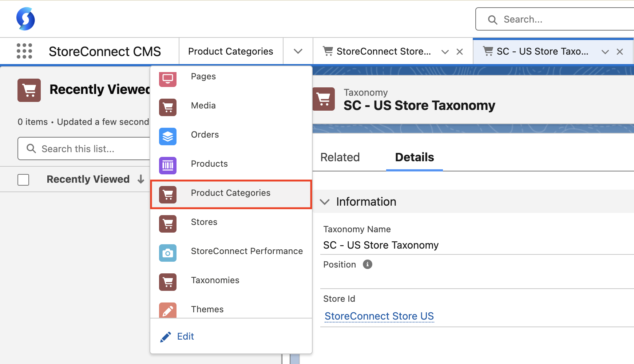Click the Product Categories cart icon
Screen dimensions: 634x364
(168, 195)
